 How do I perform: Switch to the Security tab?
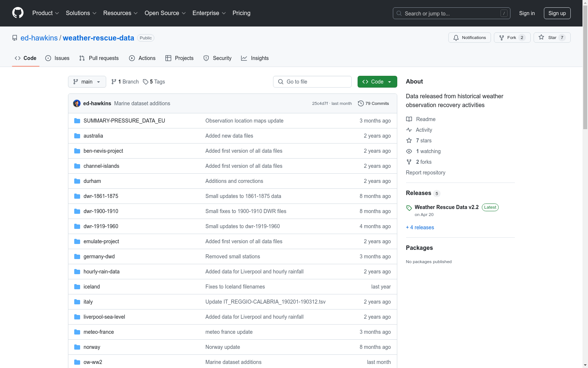coord(218,58)
